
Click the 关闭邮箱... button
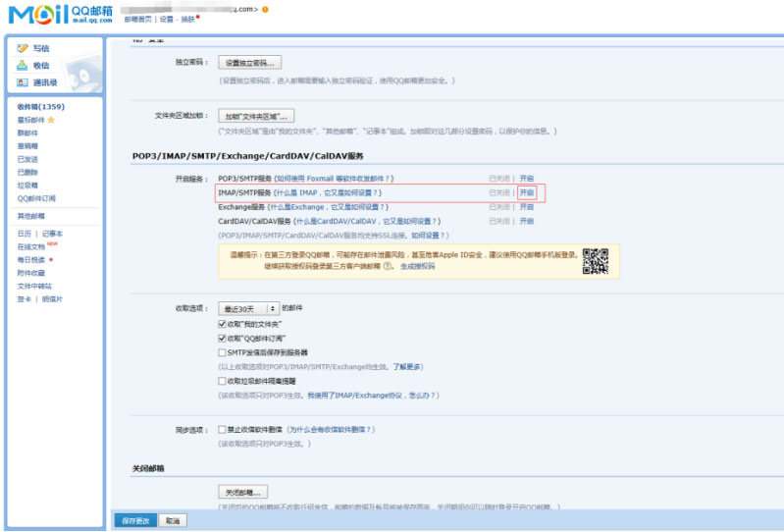[242, 492]
